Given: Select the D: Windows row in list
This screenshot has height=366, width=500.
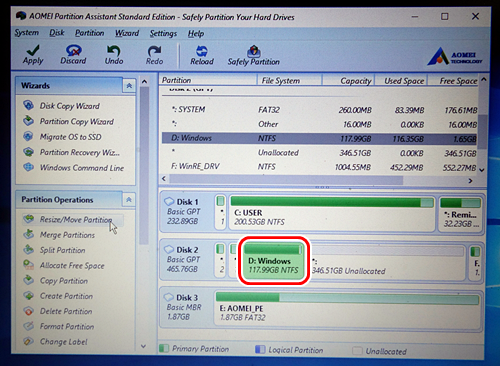Looking at the screenshot, I should [x=319, y=138].
